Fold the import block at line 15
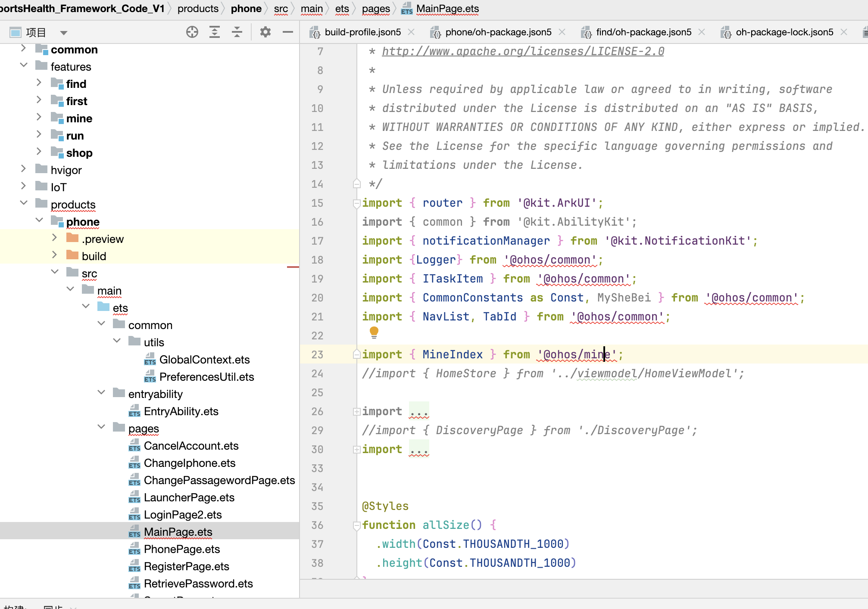Screen dimensions: 868x609 click(356, 203)
